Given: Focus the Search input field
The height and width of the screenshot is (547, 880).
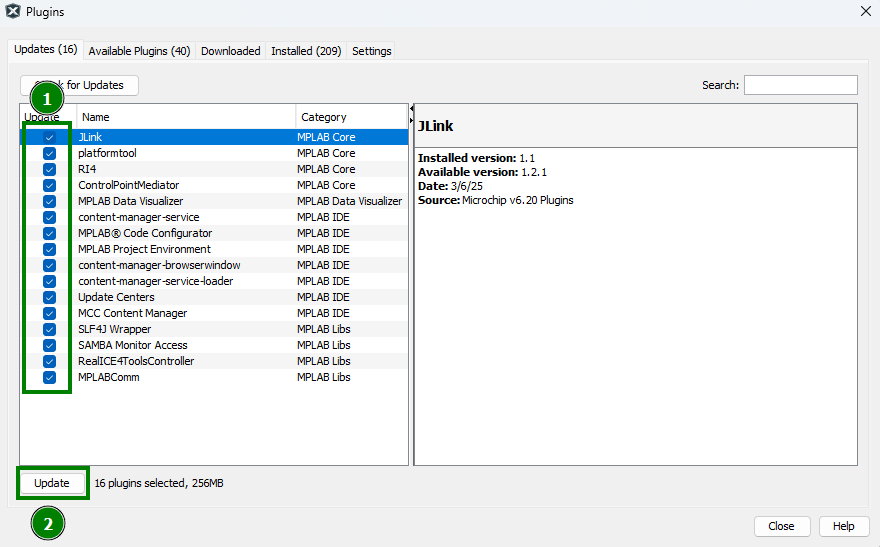Looking at the screenshot, I should [x=800, y=85].
